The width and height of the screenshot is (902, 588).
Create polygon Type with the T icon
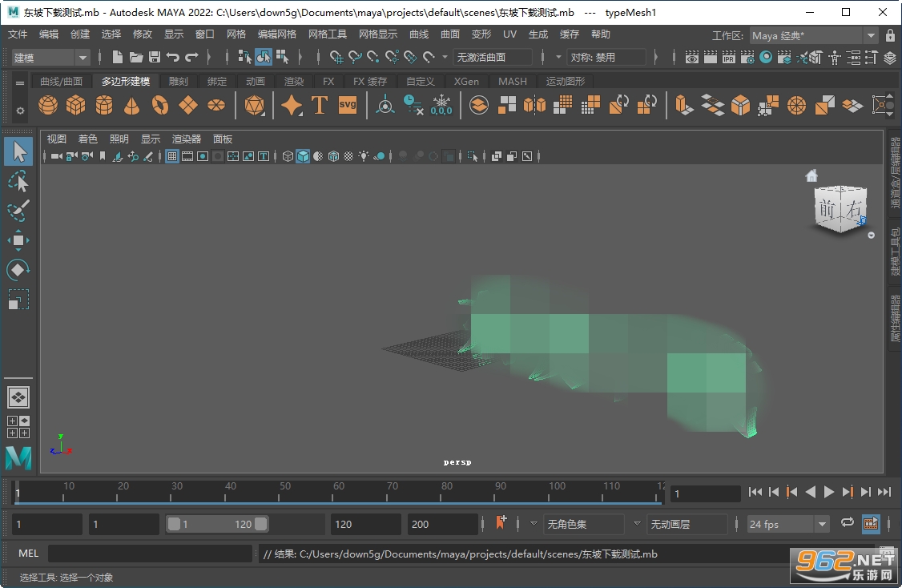320,105
